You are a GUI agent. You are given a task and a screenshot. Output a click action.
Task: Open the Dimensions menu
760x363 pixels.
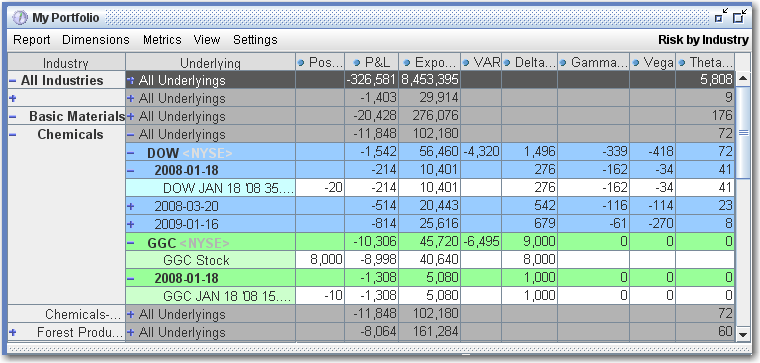pyautogui.click(x=96, y=40)
